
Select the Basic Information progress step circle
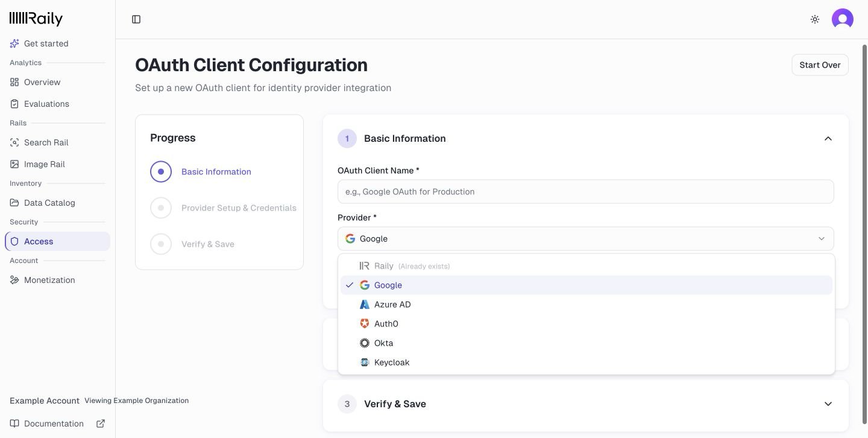pyautogui.click(x=161, y=172)
